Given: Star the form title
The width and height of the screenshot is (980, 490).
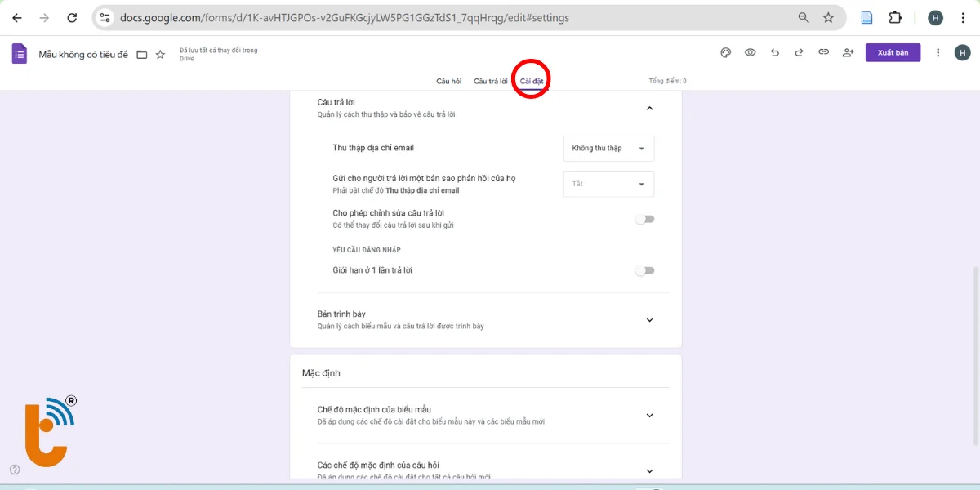Looking at the screenshot, I should 160,55.
